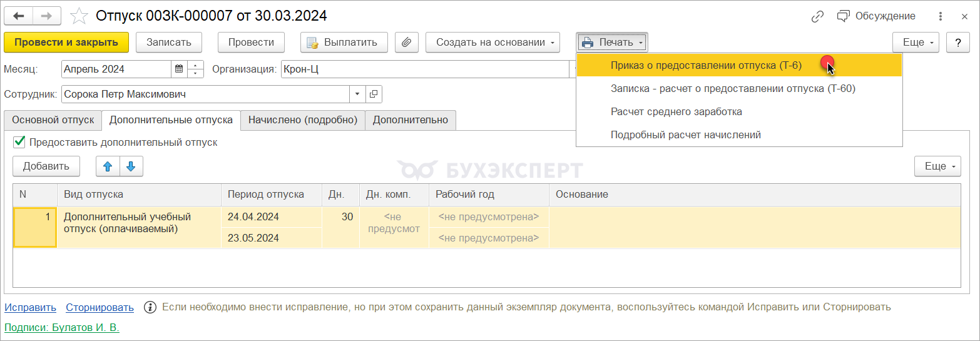Click Провести и закрыть button
980x341 pixels.
(x=66, y=43)
